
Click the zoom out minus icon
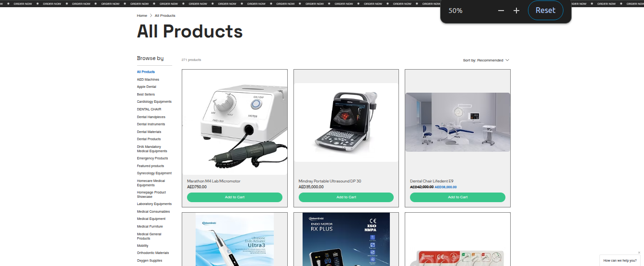501,11
